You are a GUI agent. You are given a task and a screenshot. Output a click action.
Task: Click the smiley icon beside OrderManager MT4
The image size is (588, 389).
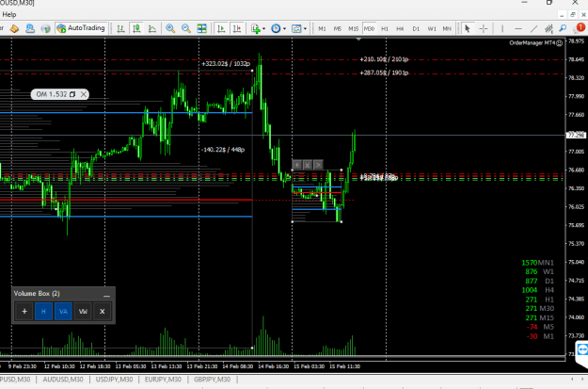tap(560, 43)
